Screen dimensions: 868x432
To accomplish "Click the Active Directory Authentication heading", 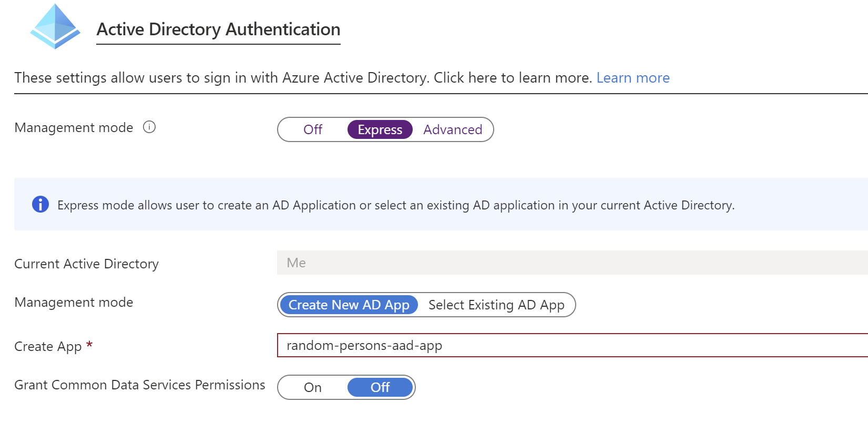I will click(x=218, y=29).
